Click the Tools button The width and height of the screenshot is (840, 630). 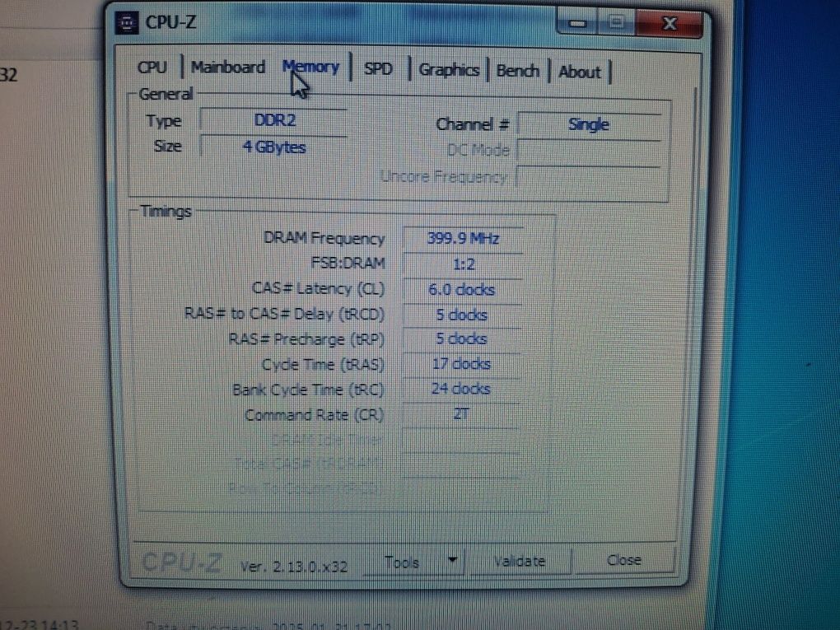click(402, 562)
